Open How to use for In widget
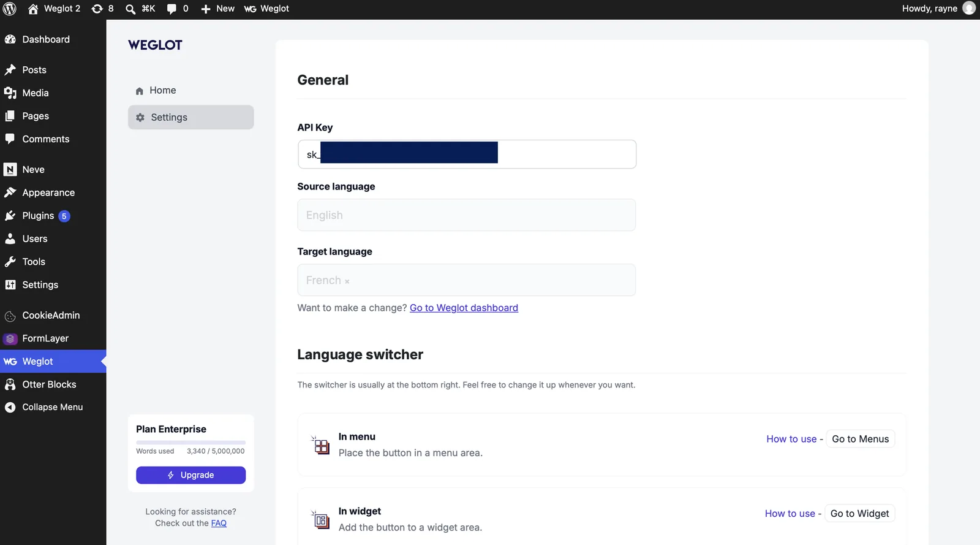Image resolution: width=980 pixels, height=545 pixels. 790,514
